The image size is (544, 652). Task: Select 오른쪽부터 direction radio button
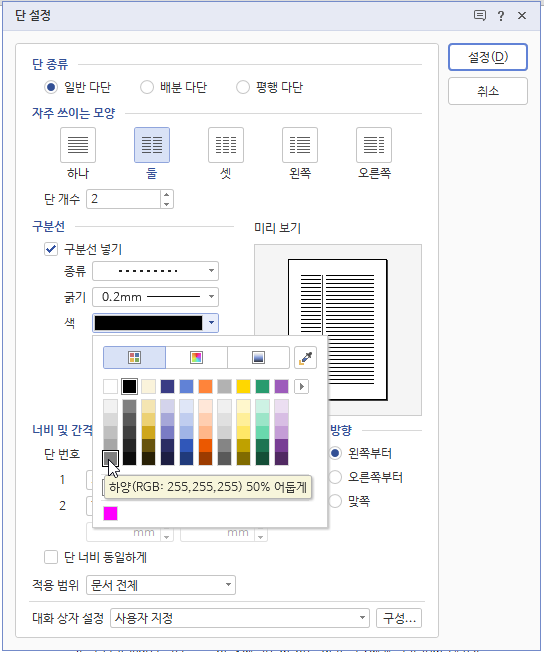(335, 477)
